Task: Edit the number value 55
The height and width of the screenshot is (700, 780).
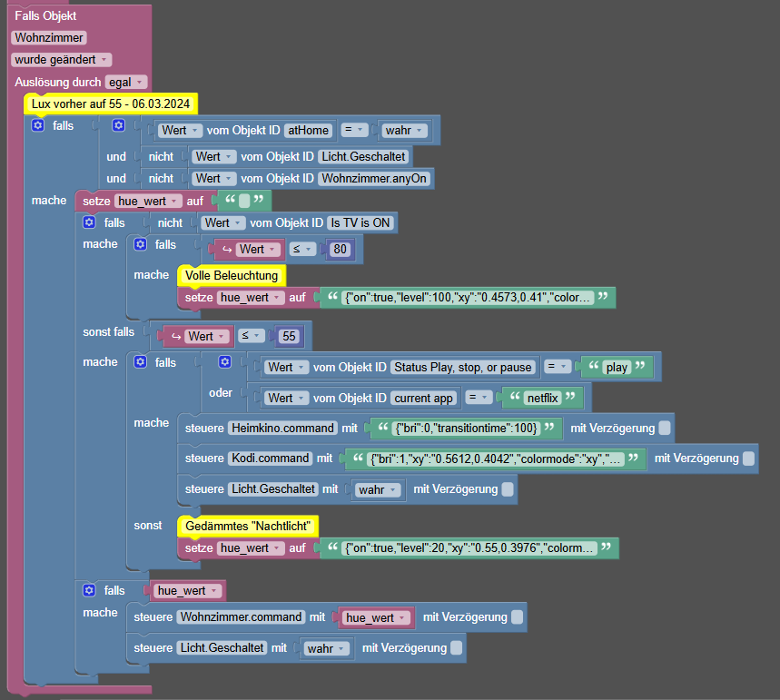Action: coord(289,336)
